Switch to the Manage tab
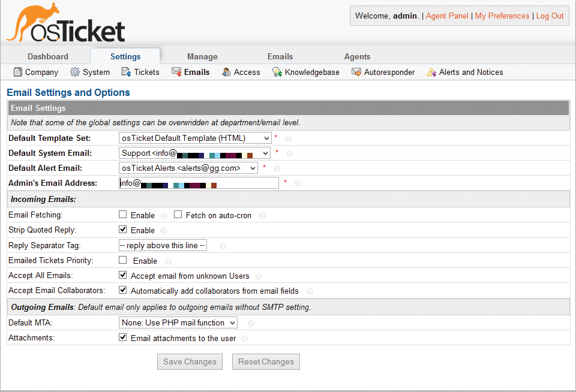The height and width of the screenshot is (392, 576). click(202, 56)
